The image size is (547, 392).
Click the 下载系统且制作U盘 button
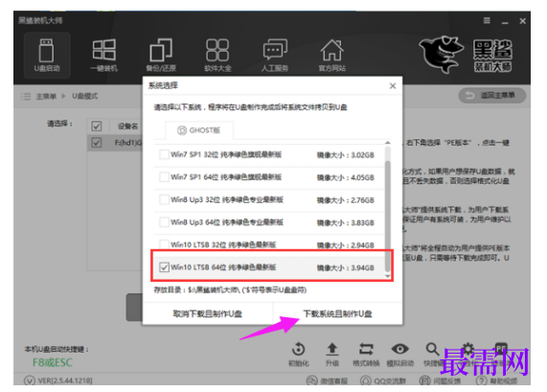338,313
